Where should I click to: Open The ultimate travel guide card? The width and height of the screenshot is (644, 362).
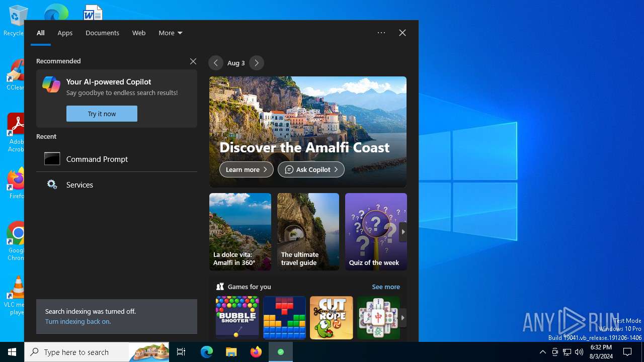coord(308,232)
